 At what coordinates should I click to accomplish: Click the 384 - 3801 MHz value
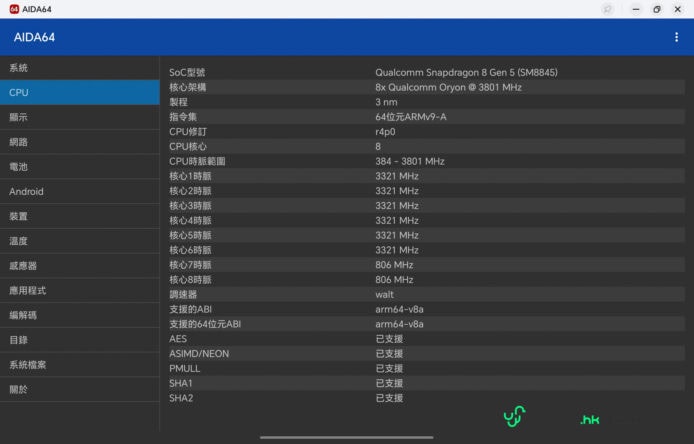(x=410, y=161)
